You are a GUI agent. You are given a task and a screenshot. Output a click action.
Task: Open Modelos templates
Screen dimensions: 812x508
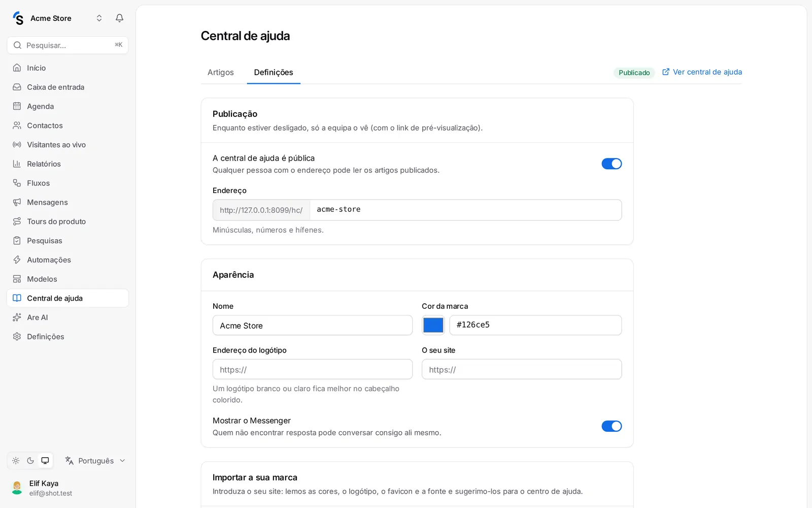(x=67, y=279)
